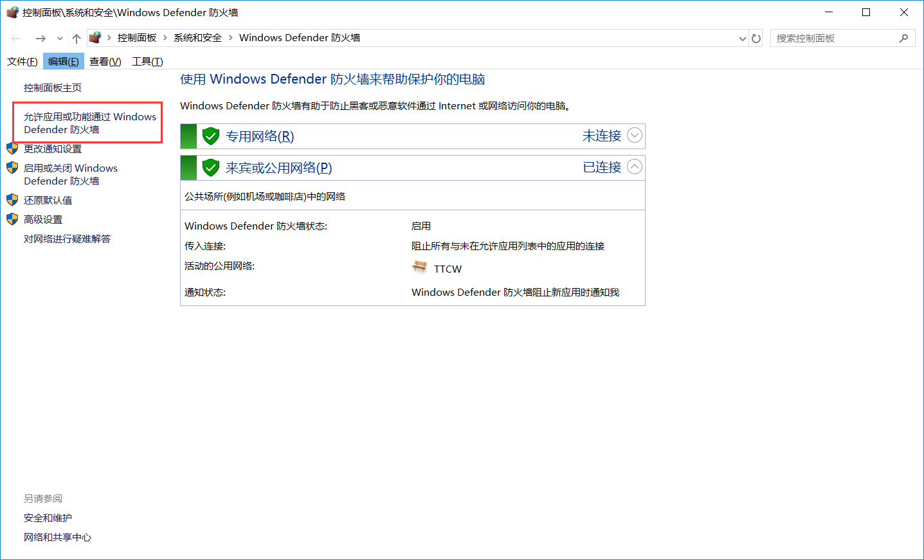Open 网络和共享中心 link
The height and width of the screenshot is (560, 924).
click(x=58, y=537)
